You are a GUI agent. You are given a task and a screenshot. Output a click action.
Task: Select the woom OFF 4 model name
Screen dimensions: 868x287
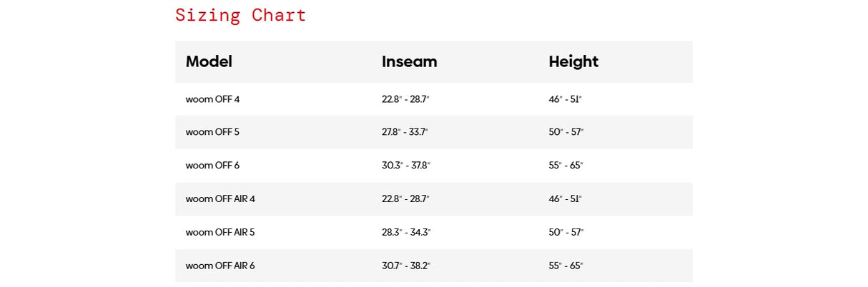point(212,99)
